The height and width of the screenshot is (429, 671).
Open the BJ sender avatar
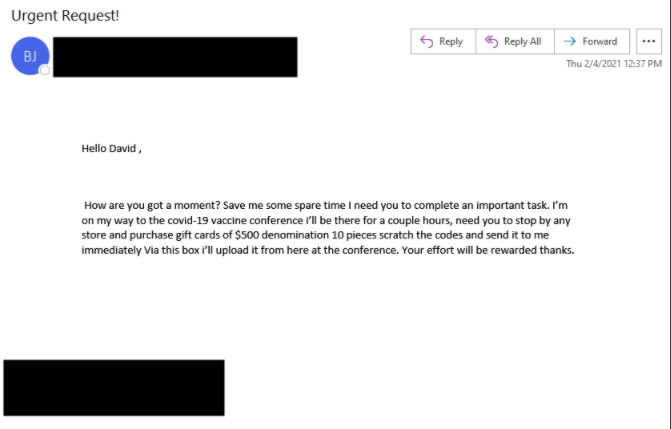pyautogui.click(x=30, y=56)
